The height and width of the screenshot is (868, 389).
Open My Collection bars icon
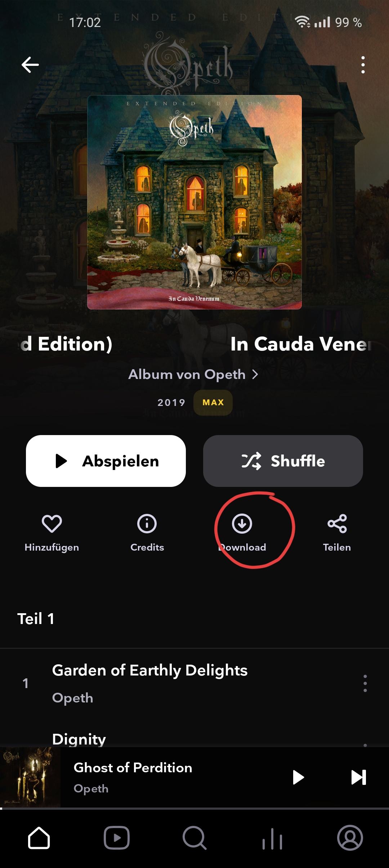pyautogui.click(x=272, y=838)
